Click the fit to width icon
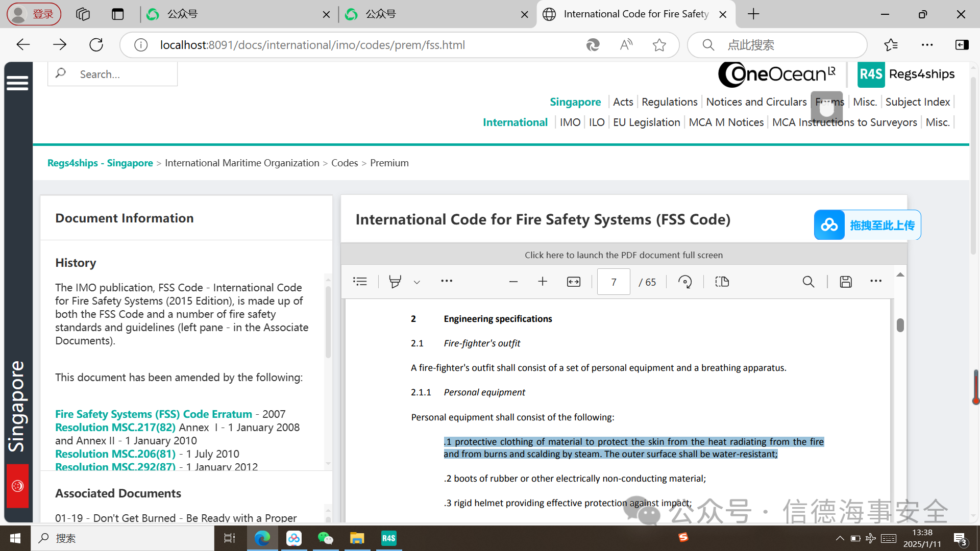Image resolution: width=980 pixels, height=551 pixels. [x=574, y=282]
